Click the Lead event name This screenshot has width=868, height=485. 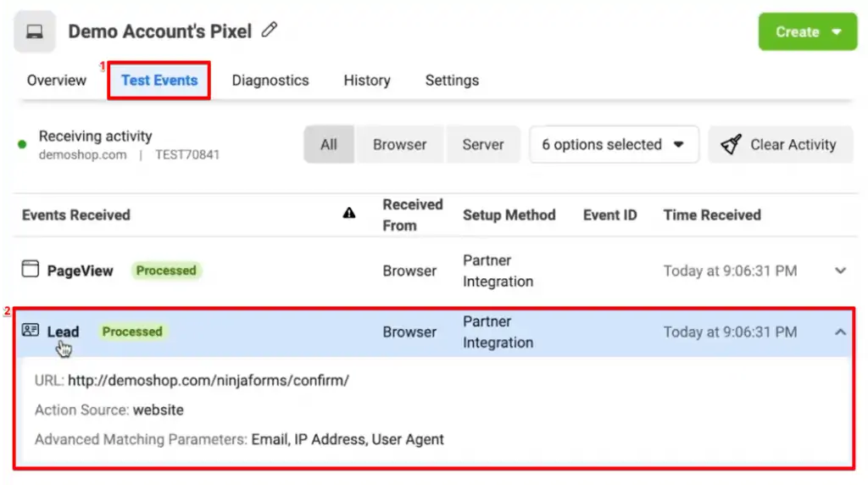click(63, 332)
